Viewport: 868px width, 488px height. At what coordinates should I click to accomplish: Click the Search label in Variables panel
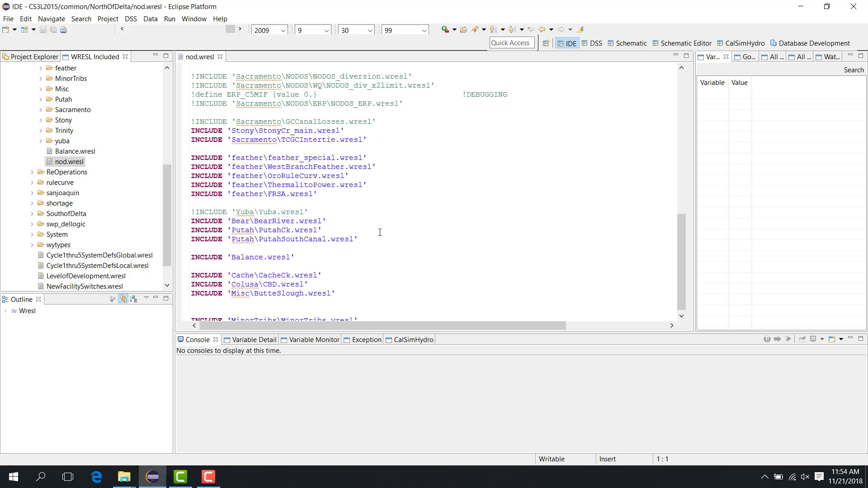pyautogui.click(x=854, y=70)
